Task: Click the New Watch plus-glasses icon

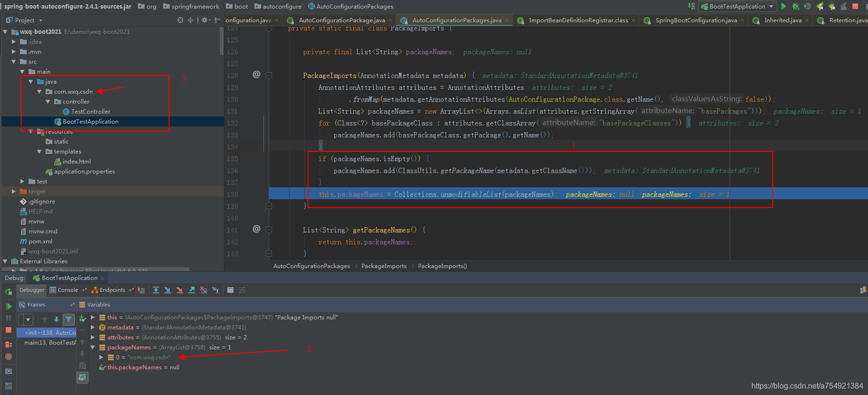Action: pos(82,318)
